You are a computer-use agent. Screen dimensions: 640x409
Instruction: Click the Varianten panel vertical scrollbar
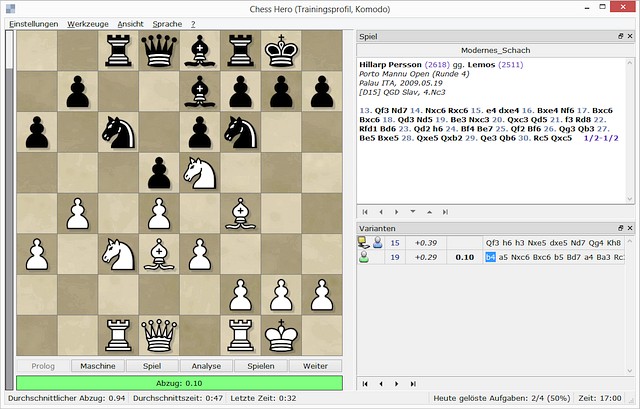(x=630, y=306)
